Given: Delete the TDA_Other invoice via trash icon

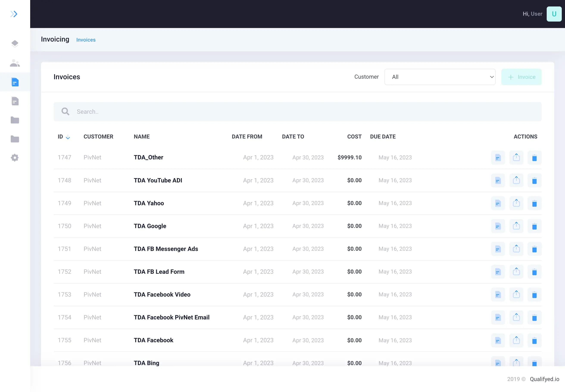Looking at the screenshot, I should (x=534, y=158).
